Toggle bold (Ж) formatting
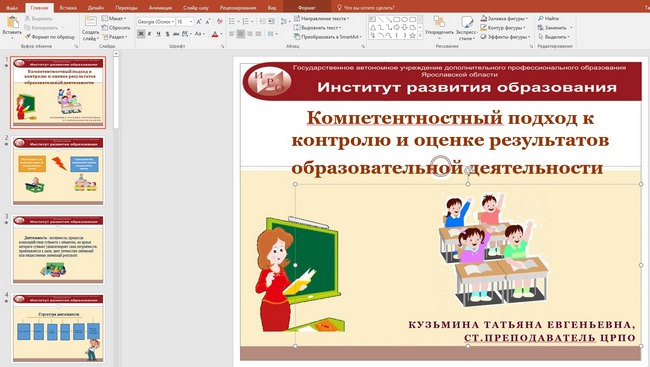The height and width of the screenshot is (367, 650). pyautogui.click(x=141, y=34)
